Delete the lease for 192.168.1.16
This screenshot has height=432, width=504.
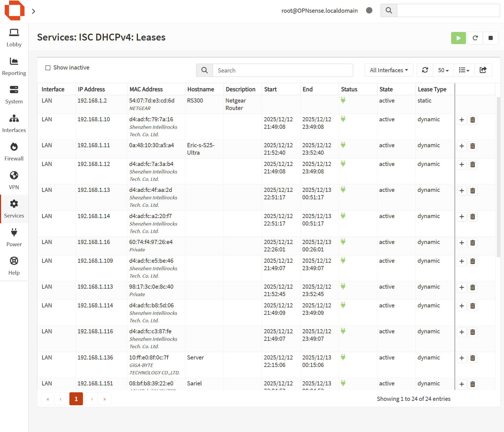pos(473,243)
